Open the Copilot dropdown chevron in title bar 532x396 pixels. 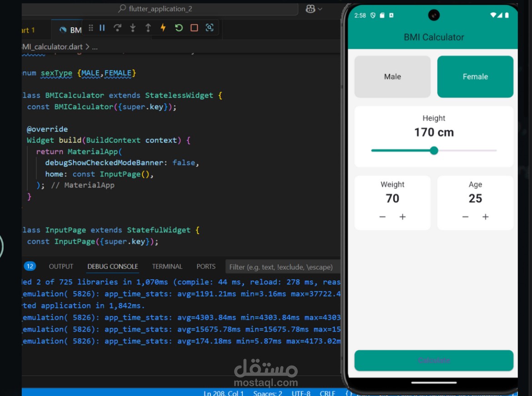pyautogui.click(x=320, y=9)
